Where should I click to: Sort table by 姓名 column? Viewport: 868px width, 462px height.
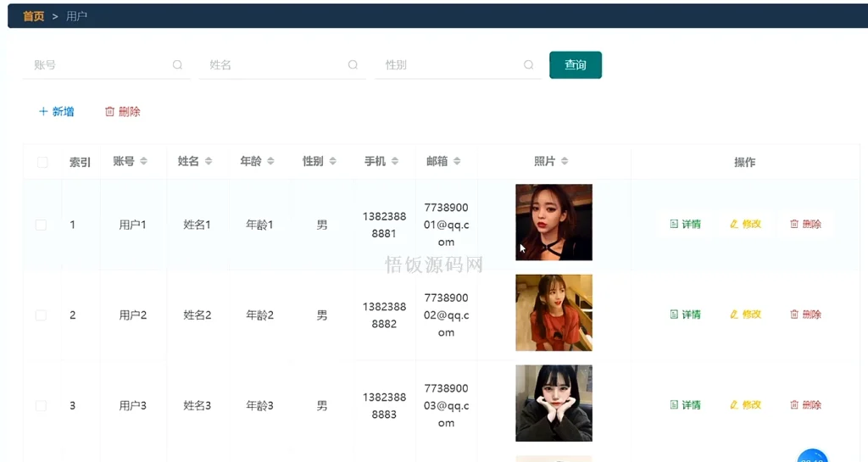click(x=209, y=161)
